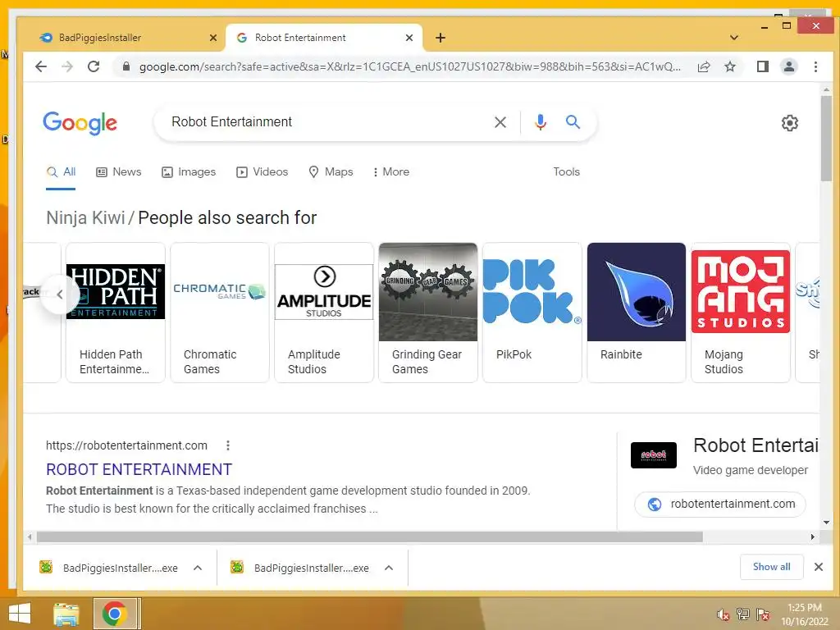This screenshot has height=630, width=840.
Task: Click the horizontal scrollbar thumb
Action: pos(370,536)
